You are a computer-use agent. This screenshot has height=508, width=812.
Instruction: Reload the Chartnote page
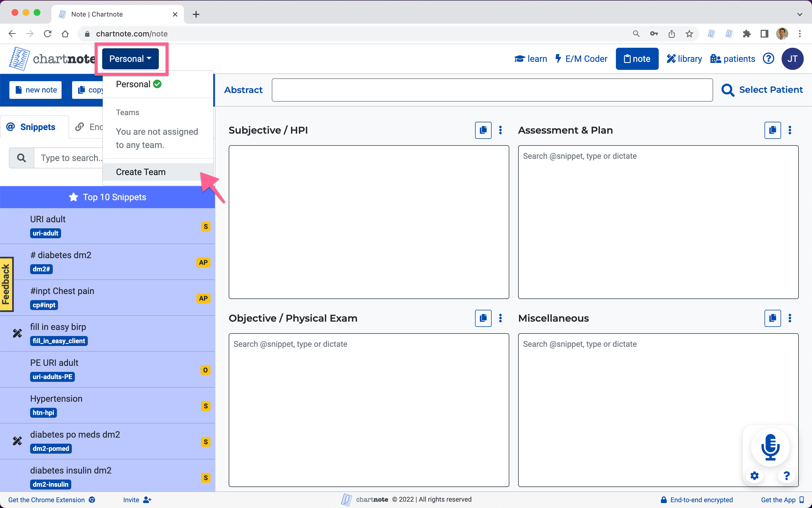[x=48, y=34]
